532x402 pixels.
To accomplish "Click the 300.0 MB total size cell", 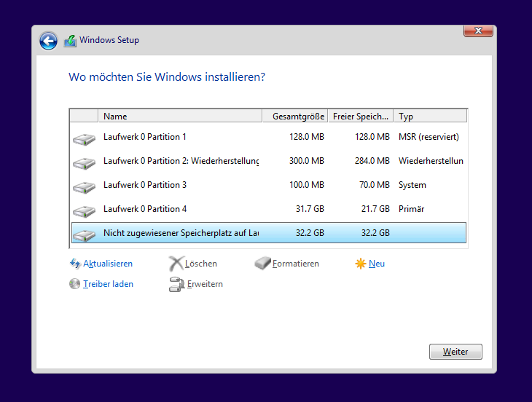I will pos(306,161).
